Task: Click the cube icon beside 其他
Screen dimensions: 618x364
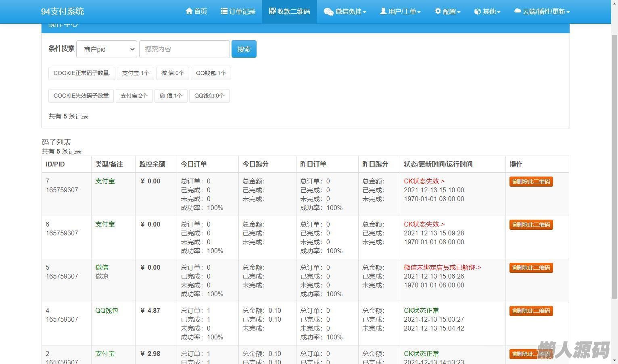Action: [x=477, y=12]
